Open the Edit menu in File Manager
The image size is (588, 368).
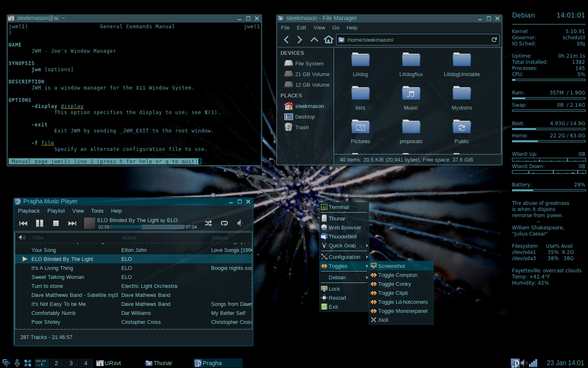[301, 28]
